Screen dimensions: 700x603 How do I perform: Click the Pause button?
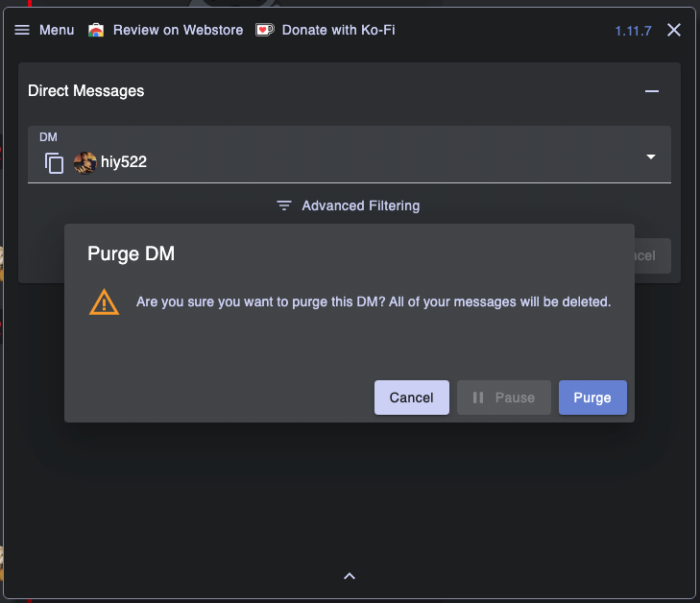click(x=503, y=398)
